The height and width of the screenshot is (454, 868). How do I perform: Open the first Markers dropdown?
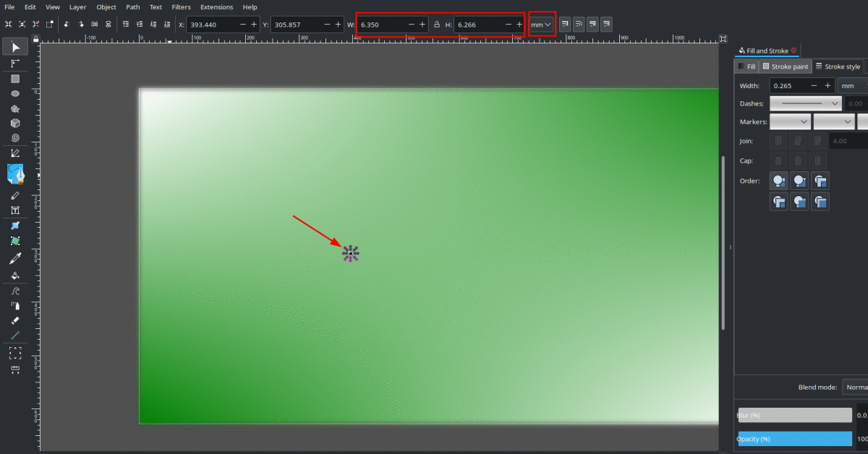click(789, 121)
